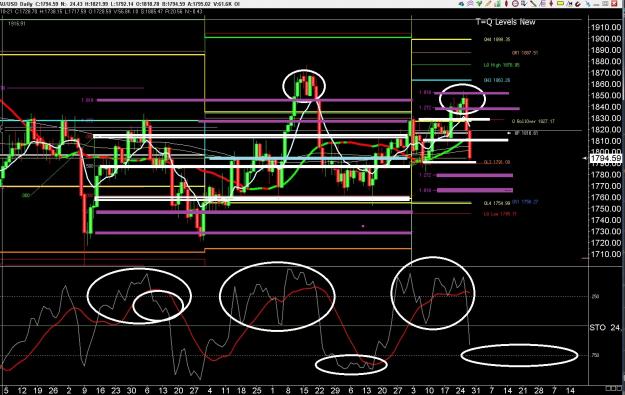Click the cloud icon in the top toolbar
Image resolution: width=625 pixels, height=395 pixels.
(462, 4)
